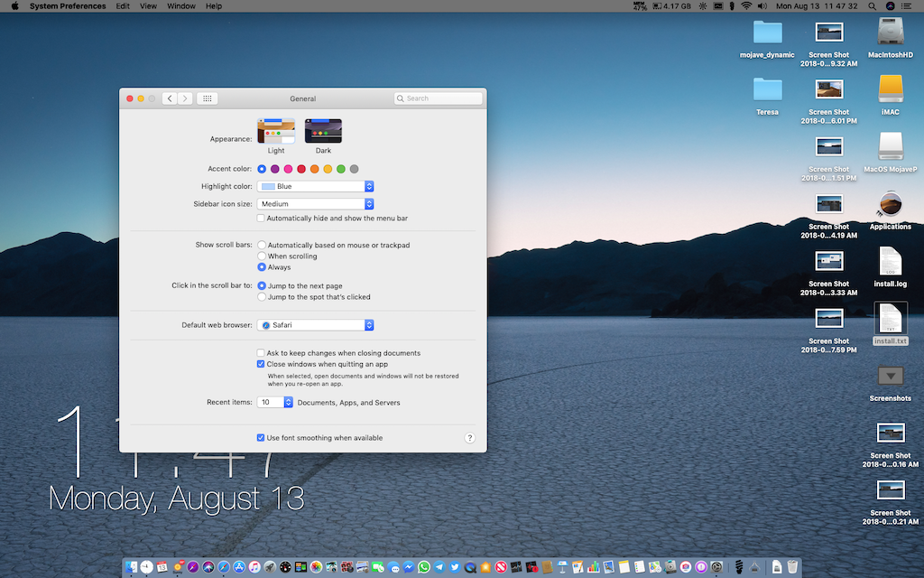924x578 pixels.
Task: Check Ask to keep changes when closing documents
Action: pyautogui.click(x=261, y=353)
